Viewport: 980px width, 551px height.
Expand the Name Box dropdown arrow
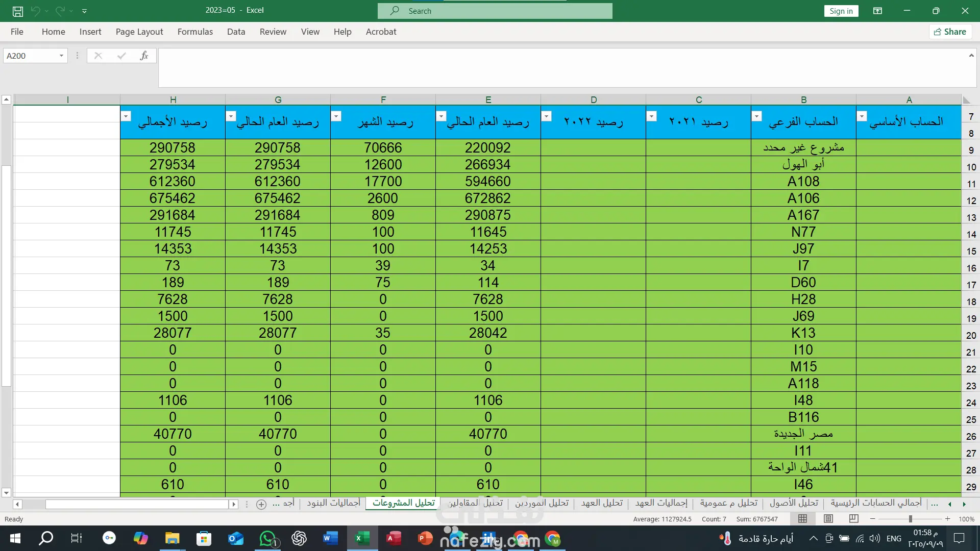(61, 56)
